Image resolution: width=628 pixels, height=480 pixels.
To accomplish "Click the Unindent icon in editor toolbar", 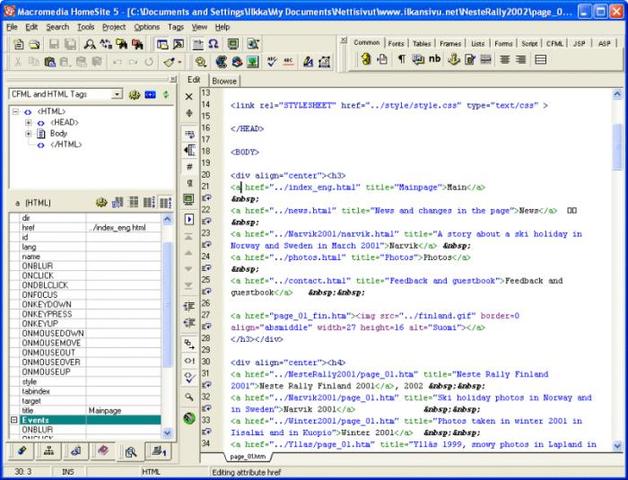I will click(189, 323).
